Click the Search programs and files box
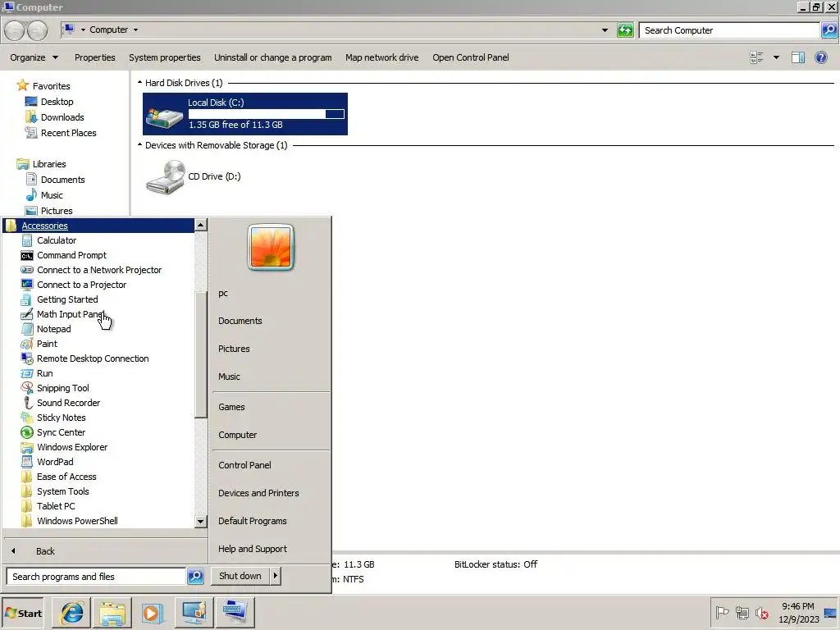840x630 pixels. click(x=96, y=577)
